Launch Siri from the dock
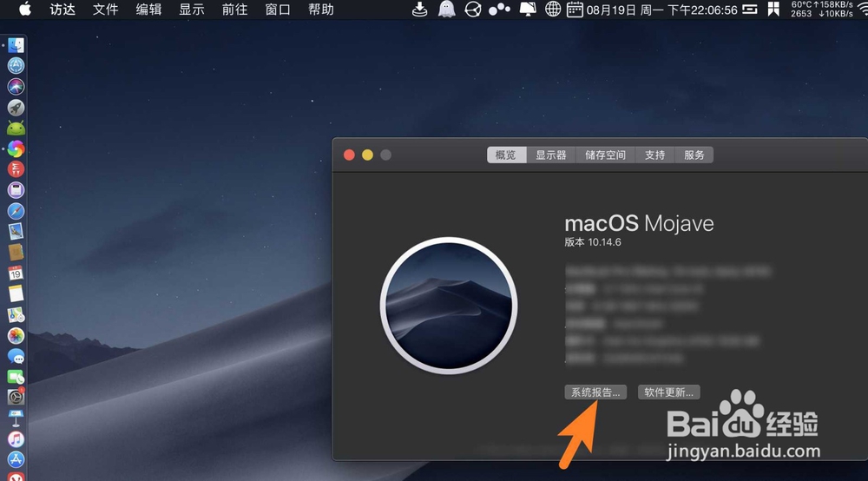 pos(16,86)
